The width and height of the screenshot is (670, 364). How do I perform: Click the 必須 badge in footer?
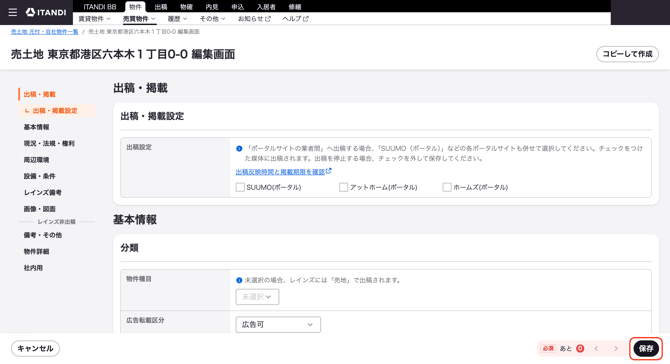548,349
